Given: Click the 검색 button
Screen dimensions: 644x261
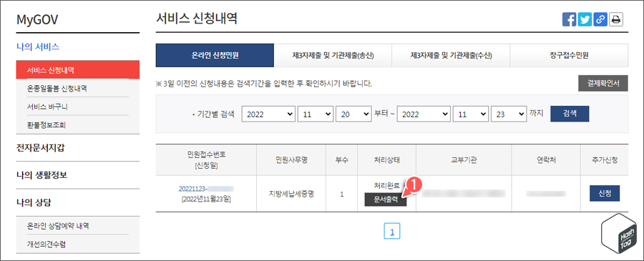Looking at the screenshot, I should click(x=570, y=114).
